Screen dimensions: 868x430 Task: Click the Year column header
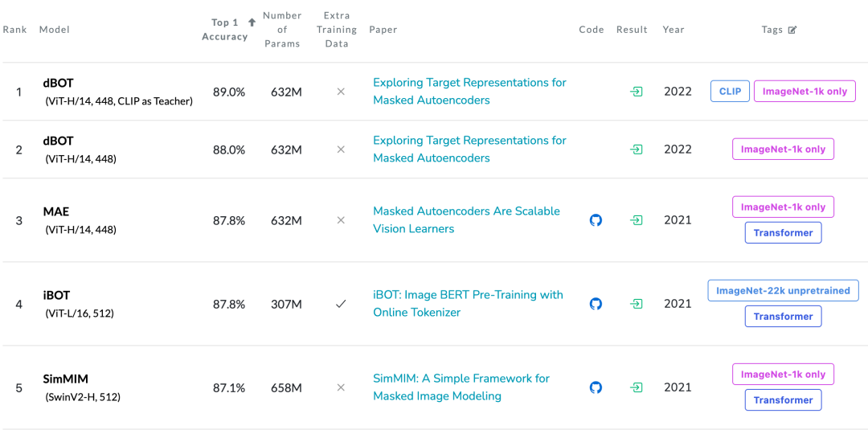coord(674,30)
